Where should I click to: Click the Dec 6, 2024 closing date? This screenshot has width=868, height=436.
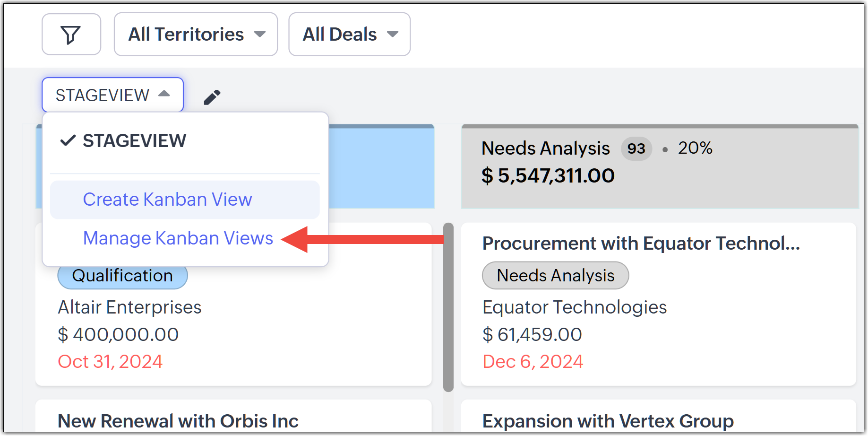coord(533,362)
